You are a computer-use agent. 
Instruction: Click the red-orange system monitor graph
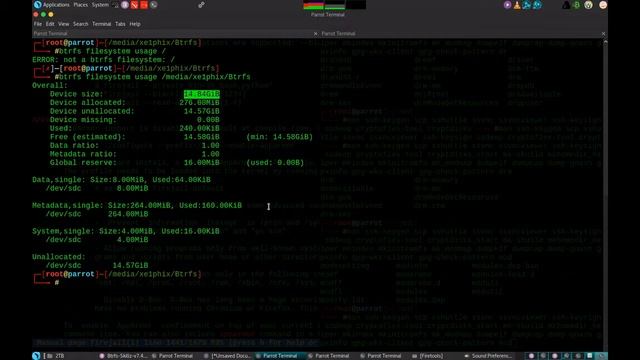[313, 5]
